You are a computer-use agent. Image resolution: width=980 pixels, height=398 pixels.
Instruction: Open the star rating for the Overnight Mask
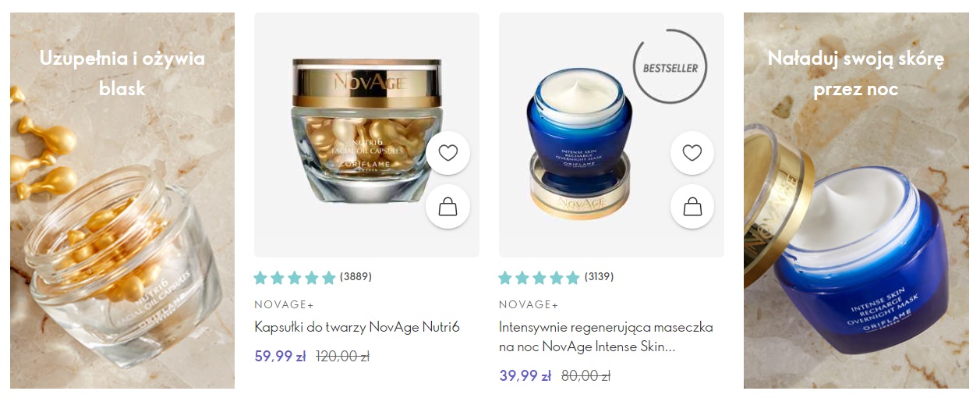point(540,277)
